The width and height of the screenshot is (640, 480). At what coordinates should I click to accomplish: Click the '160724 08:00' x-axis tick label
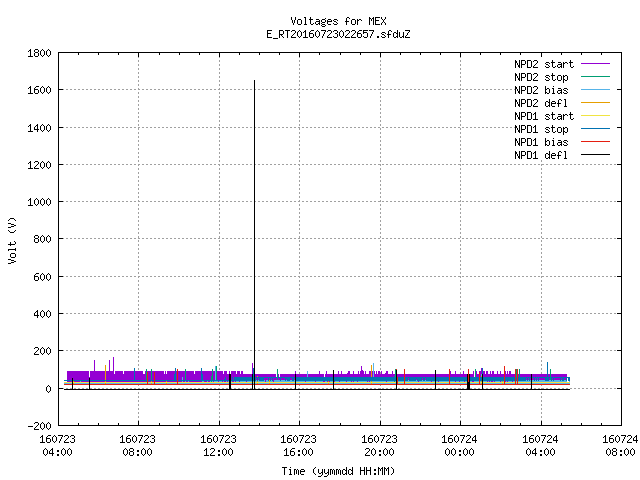click(620, 446)
